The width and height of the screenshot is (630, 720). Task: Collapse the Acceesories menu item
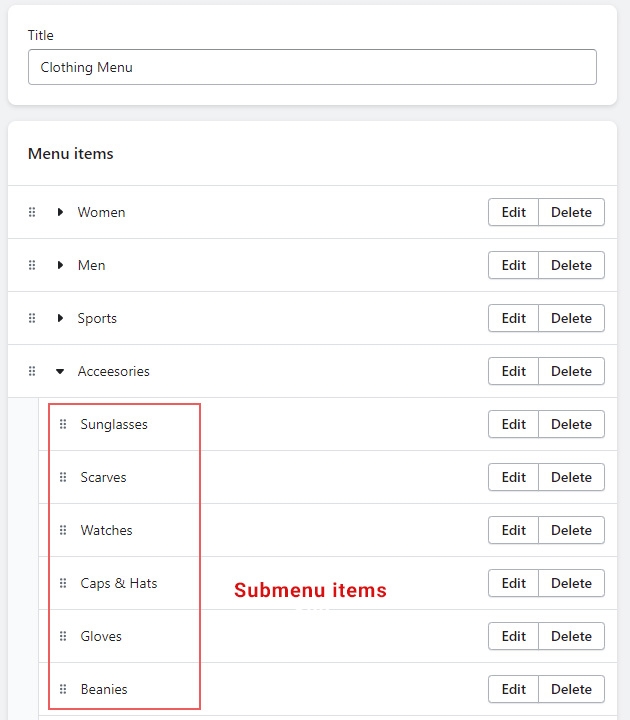[60, 371]
